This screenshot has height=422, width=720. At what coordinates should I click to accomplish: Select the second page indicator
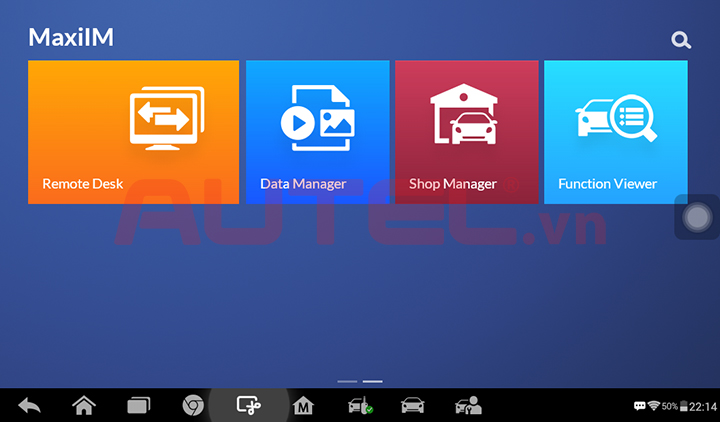click(x=372, y=381)
